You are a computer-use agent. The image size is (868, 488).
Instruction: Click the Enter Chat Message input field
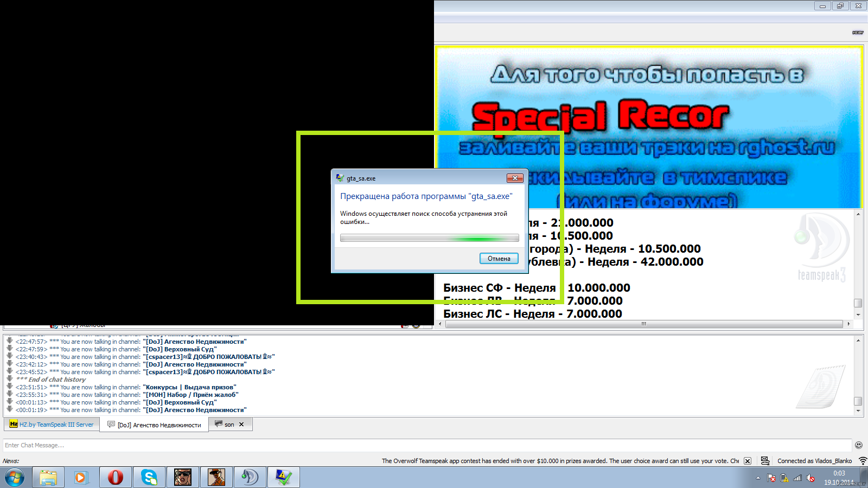427,445
